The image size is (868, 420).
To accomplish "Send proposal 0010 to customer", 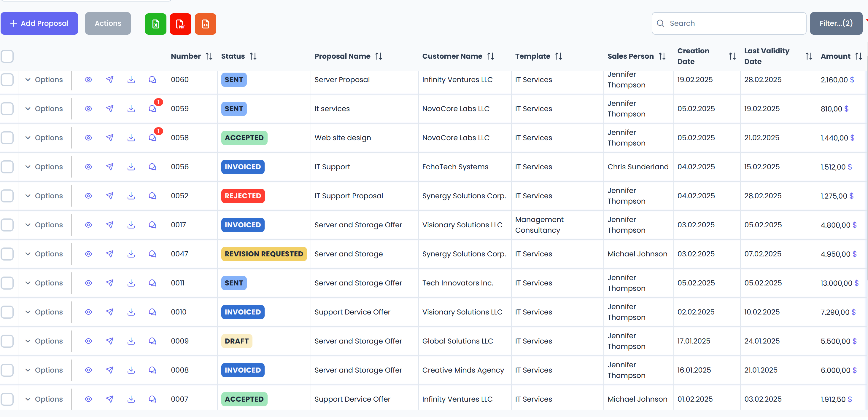I will (110, 312).
